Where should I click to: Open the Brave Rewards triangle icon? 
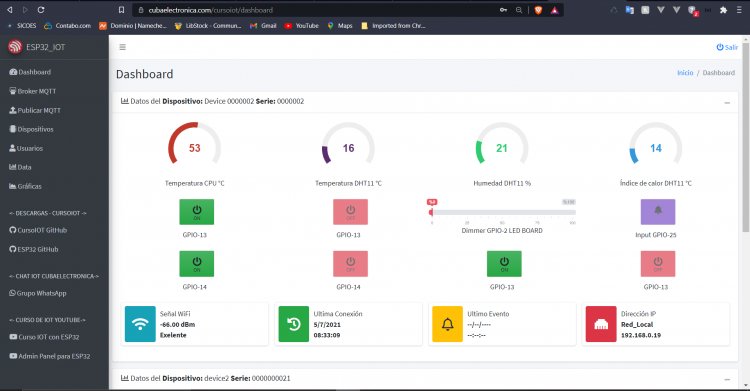pos(554,10)
